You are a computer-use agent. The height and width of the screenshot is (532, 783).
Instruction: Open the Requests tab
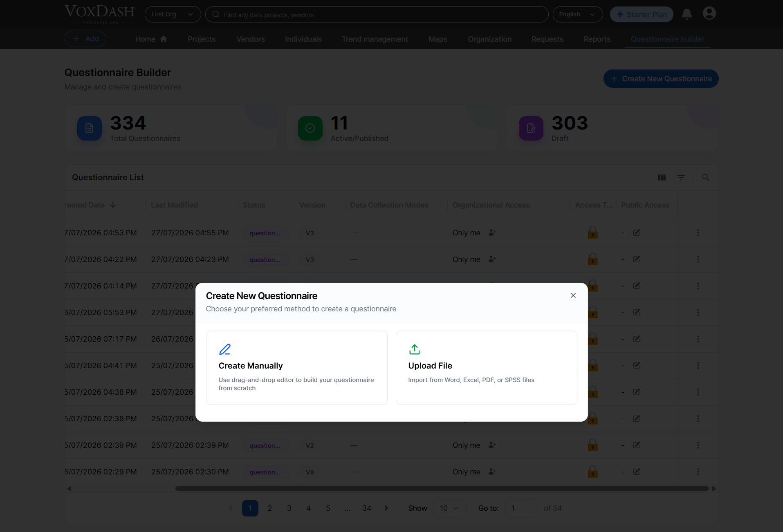coord(547,39)
